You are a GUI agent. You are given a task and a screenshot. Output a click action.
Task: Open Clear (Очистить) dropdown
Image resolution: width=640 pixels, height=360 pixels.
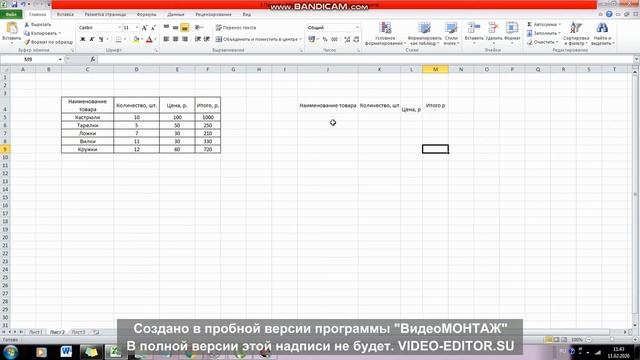coord(542,42)
